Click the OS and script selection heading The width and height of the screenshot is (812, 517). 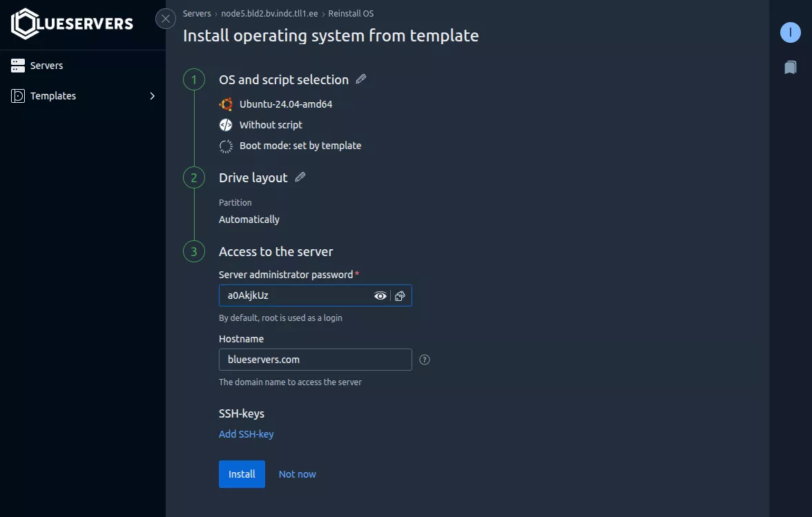(284, 79)
